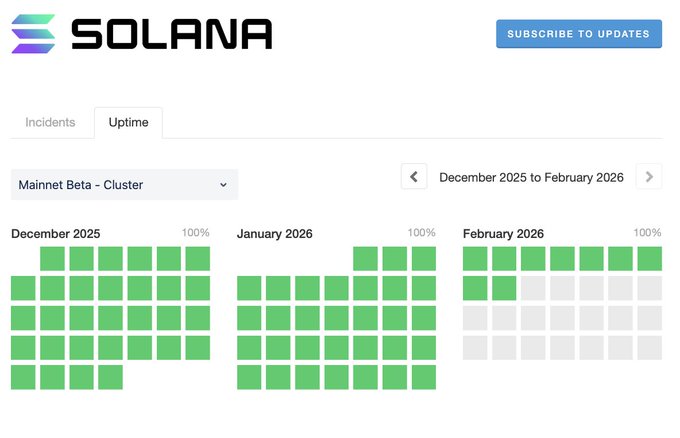
Task: Click the February 1, 2026 green square
Action: [x=475, y=259]
